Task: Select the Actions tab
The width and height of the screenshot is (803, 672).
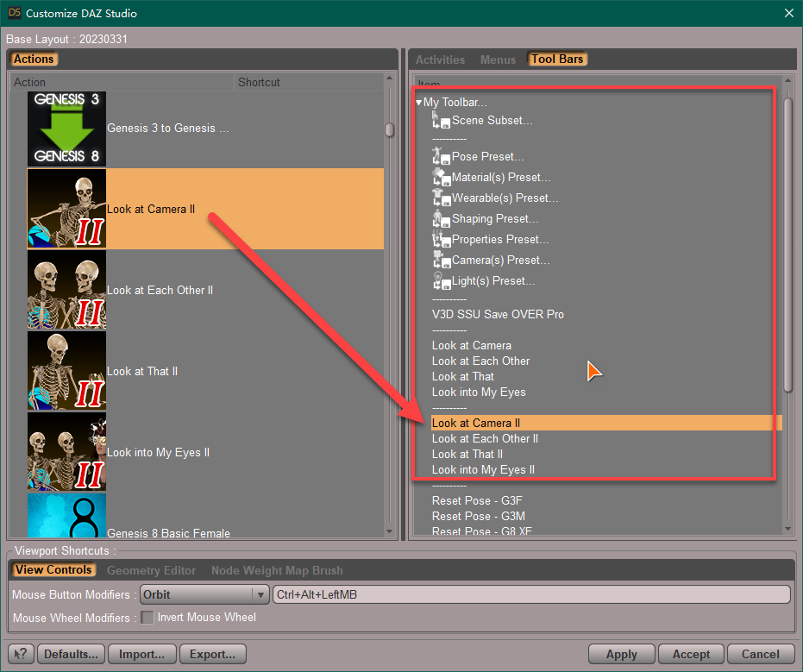Action: click(x=34, y=59)
